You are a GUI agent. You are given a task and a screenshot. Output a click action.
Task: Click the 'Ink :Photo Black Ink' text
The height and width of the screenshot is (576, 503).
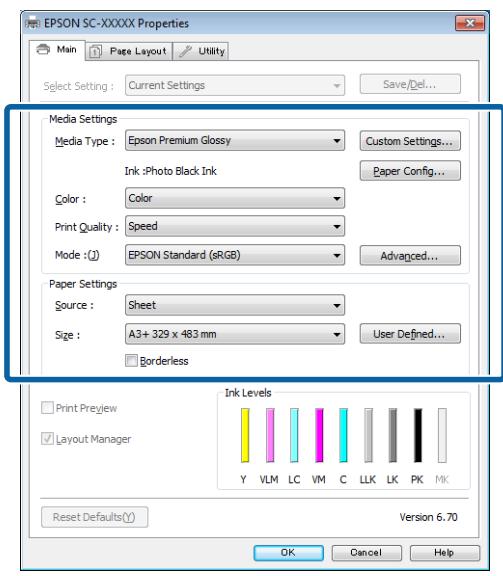tap(170, 171)
